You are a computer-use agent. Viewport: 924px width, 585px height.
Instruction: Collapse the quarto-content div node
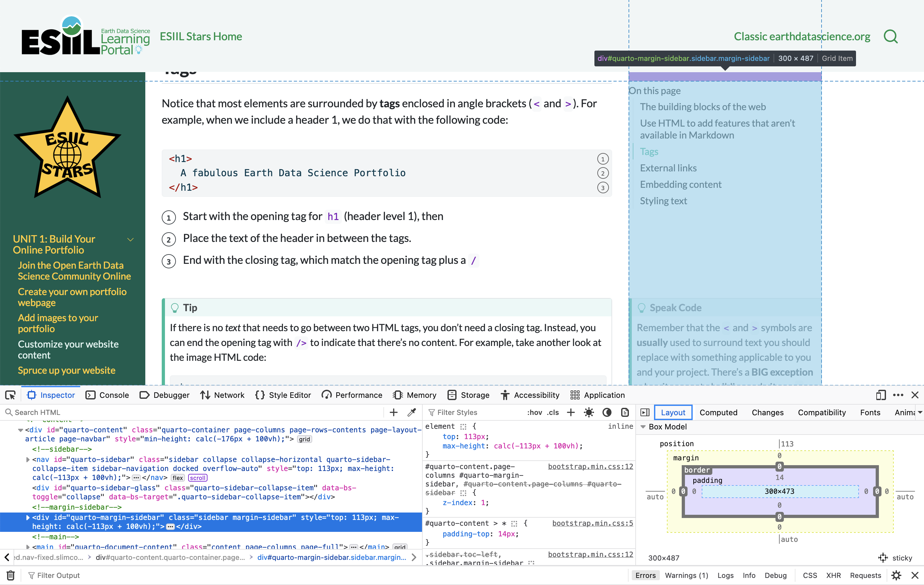point(20,430)
